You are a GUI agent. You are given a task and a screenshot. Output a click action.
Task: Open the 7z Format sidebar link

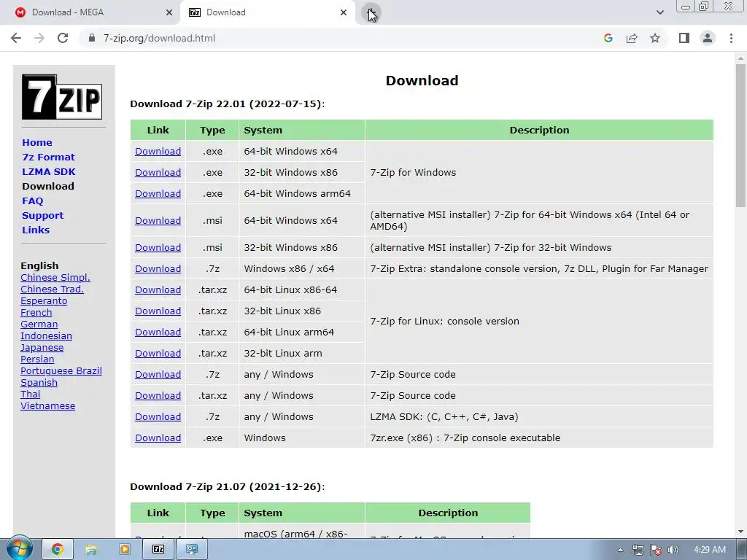(48, 157)
